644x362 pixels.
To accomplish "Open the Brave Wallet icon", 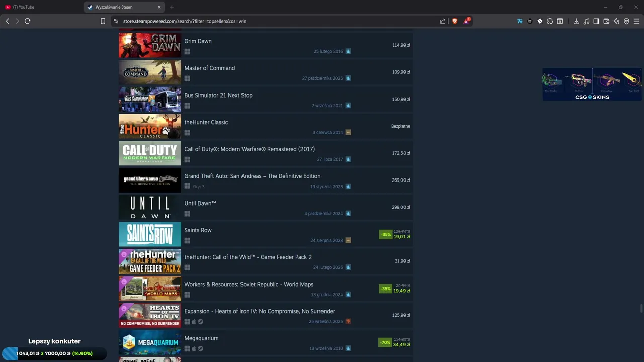I will click(606, 21).
